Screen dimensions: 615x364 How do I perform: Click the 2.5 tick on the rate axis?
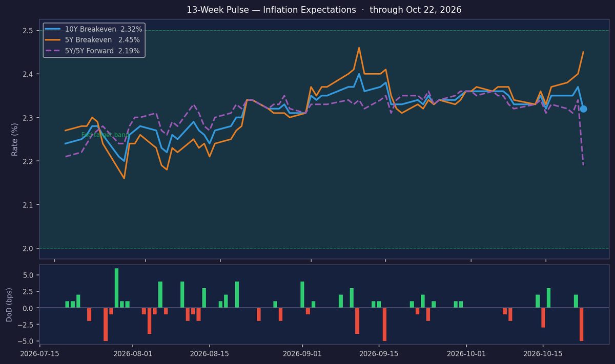28,31
